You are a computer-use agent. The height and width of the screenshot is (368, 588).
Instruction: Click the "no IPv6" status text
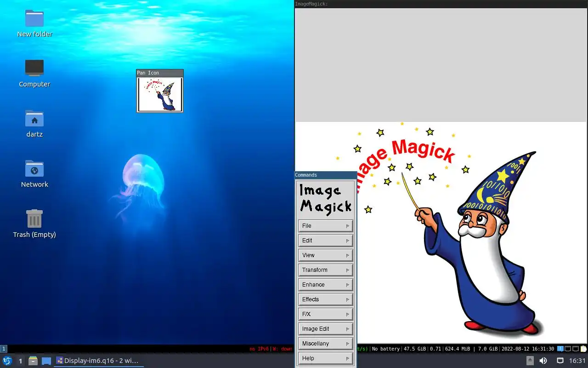pyautogui.click(x=259, y=349)
